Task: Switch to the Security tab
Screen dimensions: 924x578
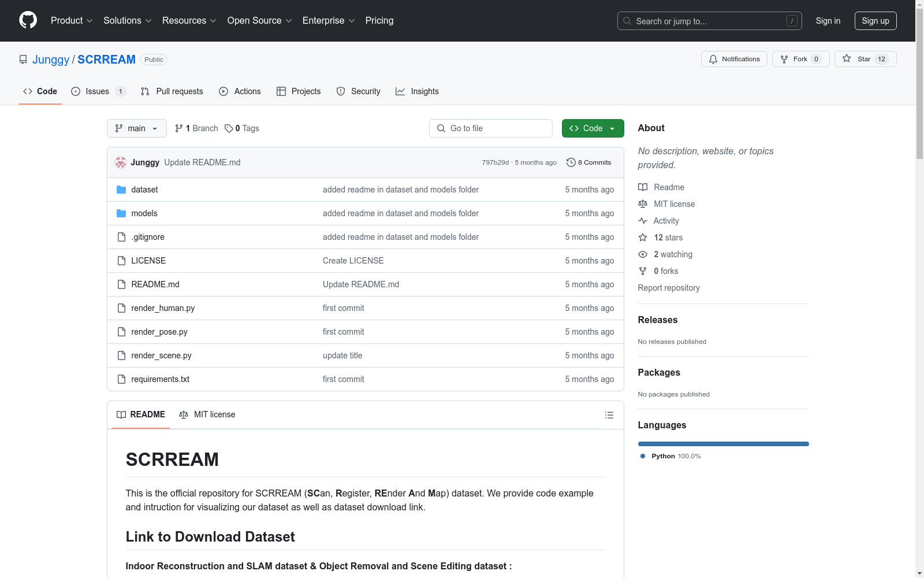Action: point(359,91)
